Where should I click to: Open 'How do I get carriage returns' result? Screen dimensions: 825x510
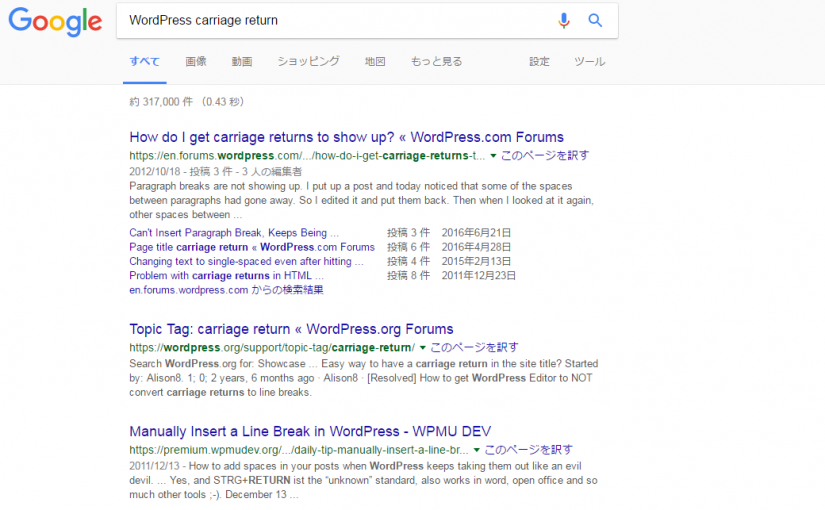click(347, 137)
